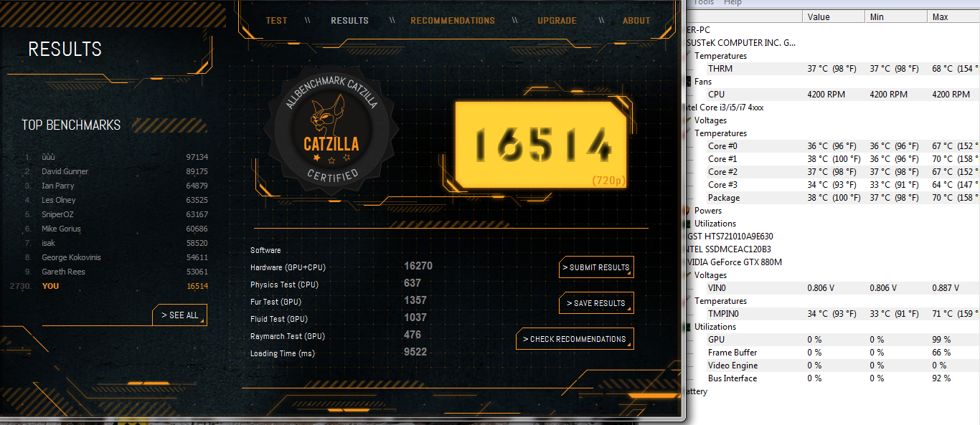Click the top score 97134
Image resolution: width=980 pixels, height=425 pixels.
coord(197,157)
